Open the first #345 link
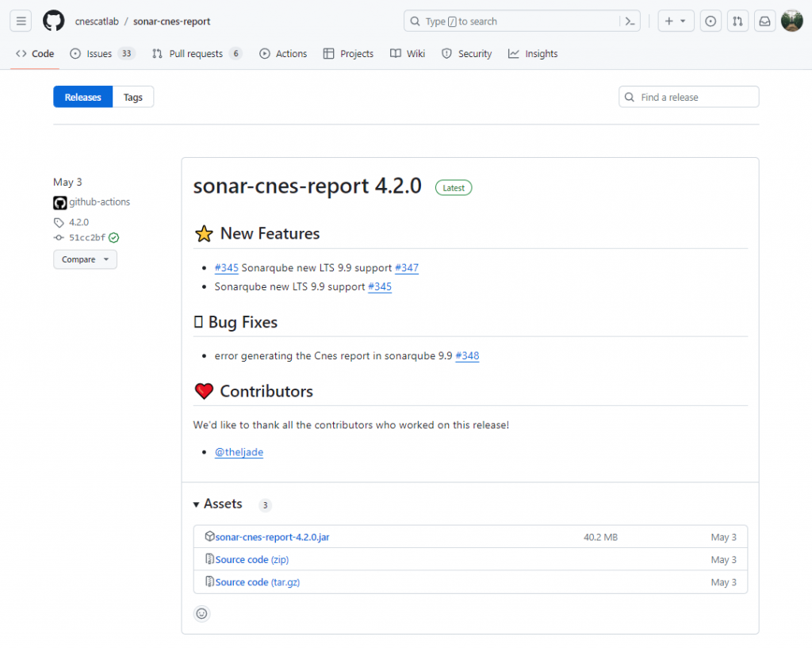The image size is (812, 648). [226, 268]
